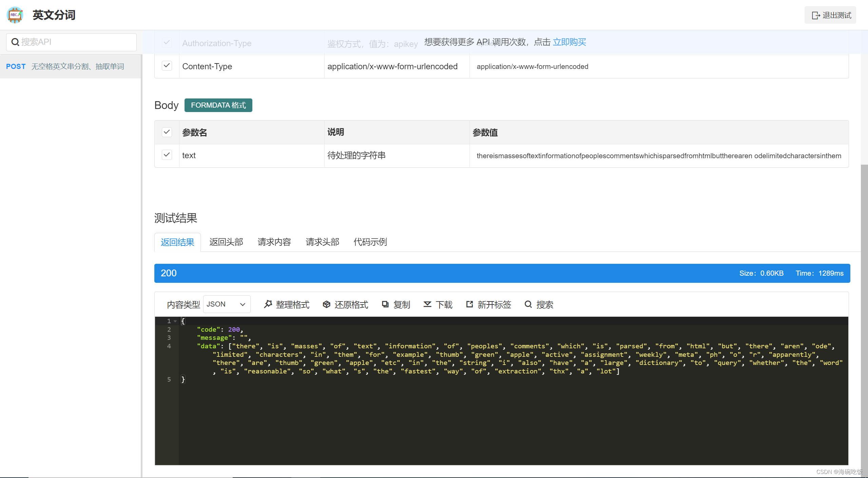Screen dimensions: 868x478
Task: Click the 还原格式 restore format icon
Action: 326,304
